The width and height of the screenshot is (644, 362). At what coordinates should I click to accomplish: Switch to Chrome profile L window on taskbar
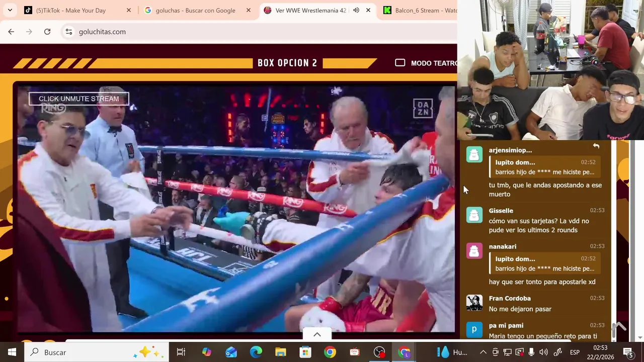(x=404, y=352)
